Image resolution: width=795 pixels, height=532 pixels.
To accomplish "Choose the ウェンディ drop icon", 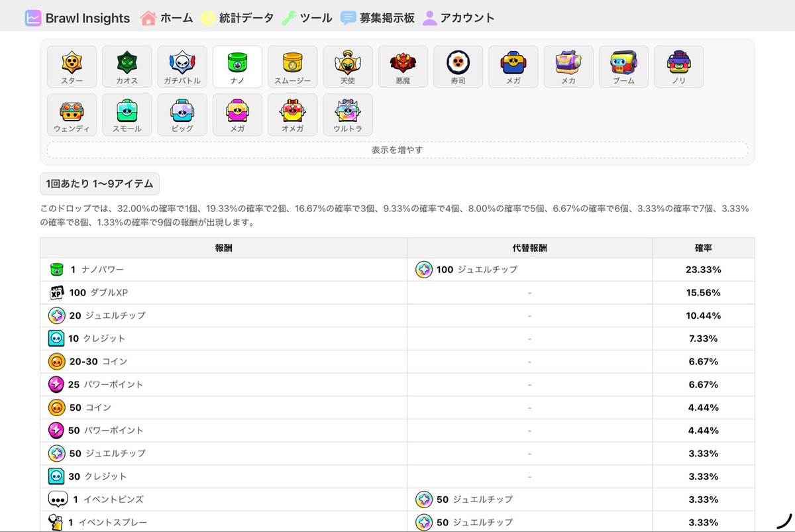I will click(72, 115).
